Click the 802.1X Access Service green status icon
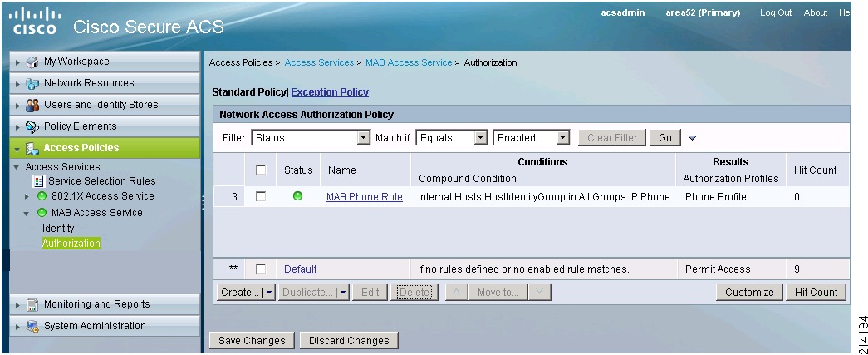The width and height of the screenshot is (868, 355). (x=42, y=196)
